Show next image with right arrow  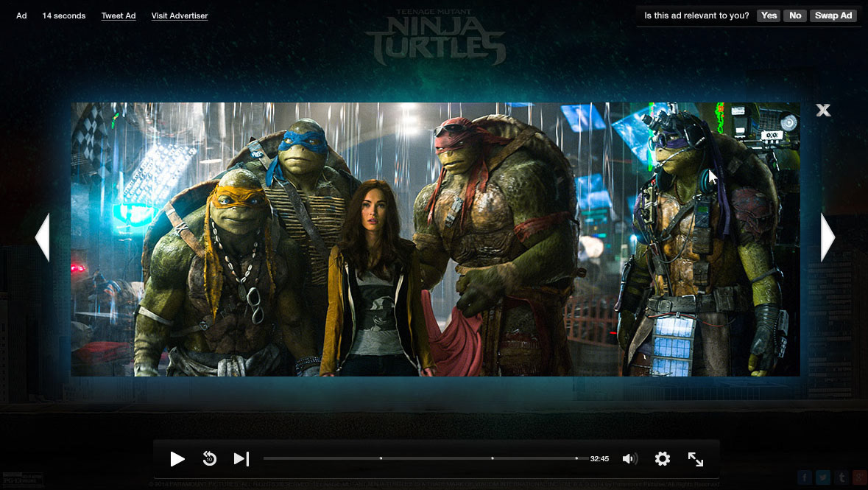828,237
